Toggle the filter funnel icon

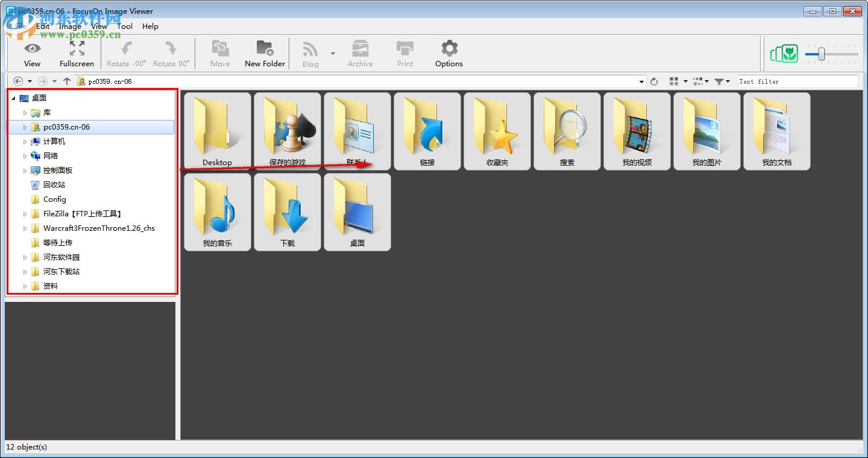pyautogui.click(x=719, y=81)
